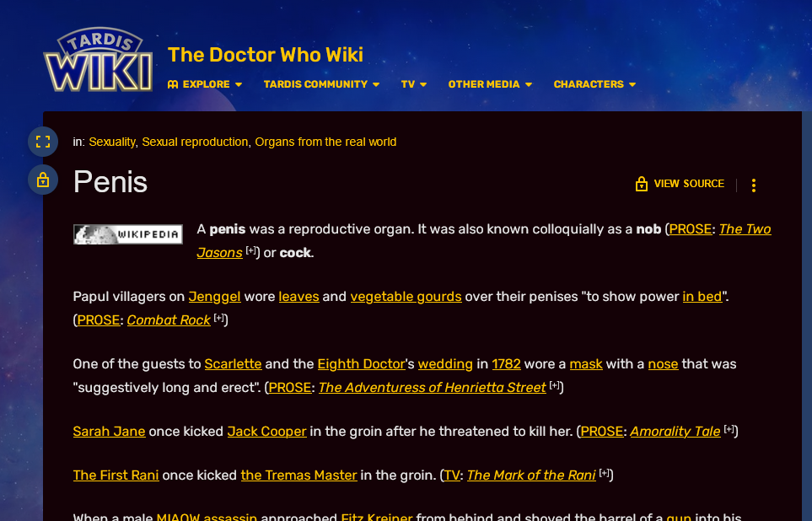Open the Eighth Doctor link

pos(361,364)
